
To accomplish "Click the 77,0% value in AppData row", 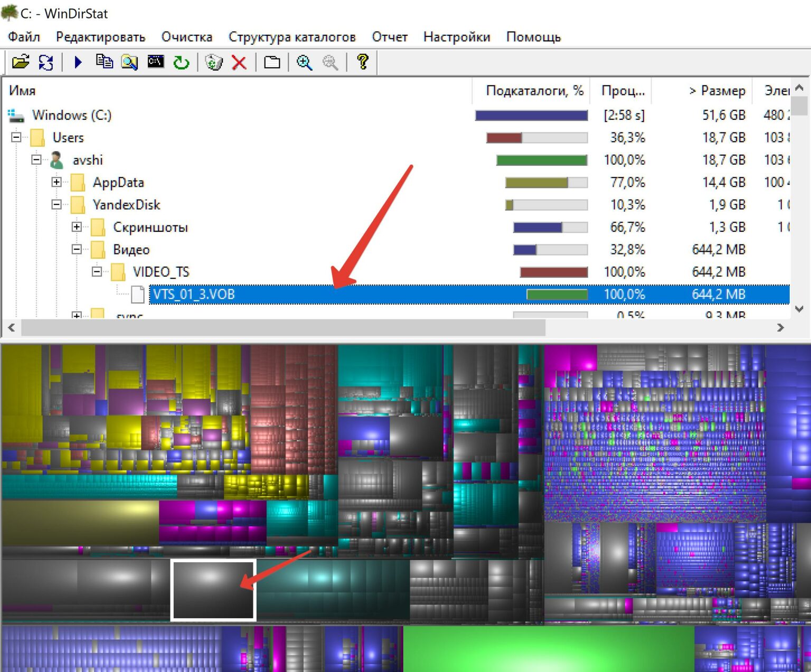I will (x=627, y=183).
